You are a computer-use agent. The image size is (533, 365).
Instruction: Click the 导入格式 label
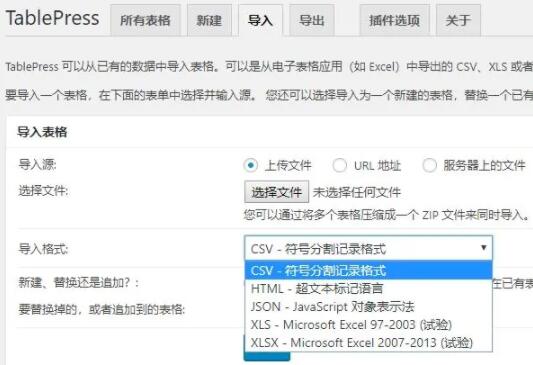43,249
